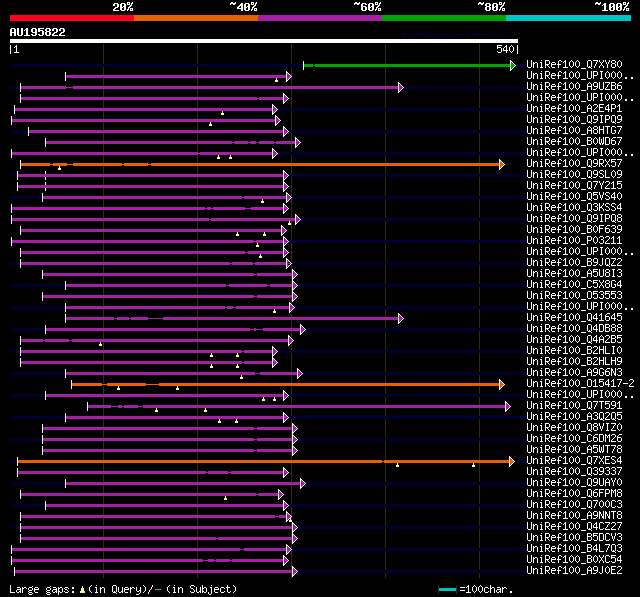Click the red 20% identity color band
The height and width of the screenshot is (597, 640).
(x=72, y=18)
